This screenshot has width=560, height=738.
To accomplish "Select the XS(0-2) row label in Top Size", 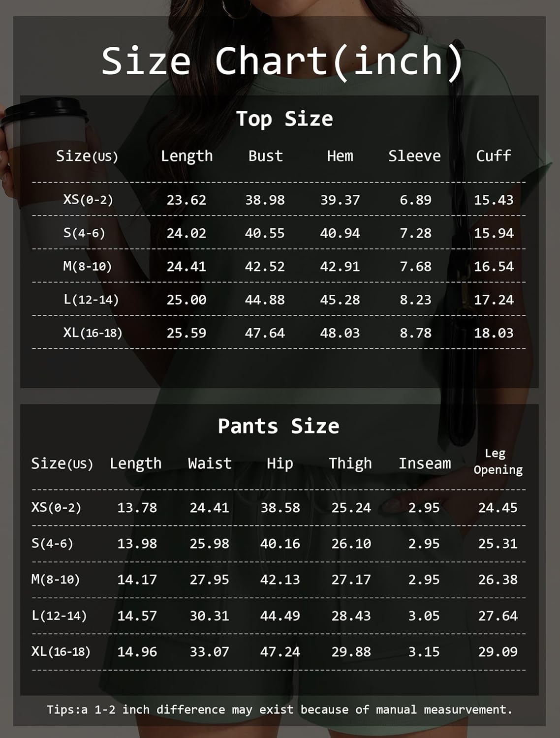I will pos(88,200).
